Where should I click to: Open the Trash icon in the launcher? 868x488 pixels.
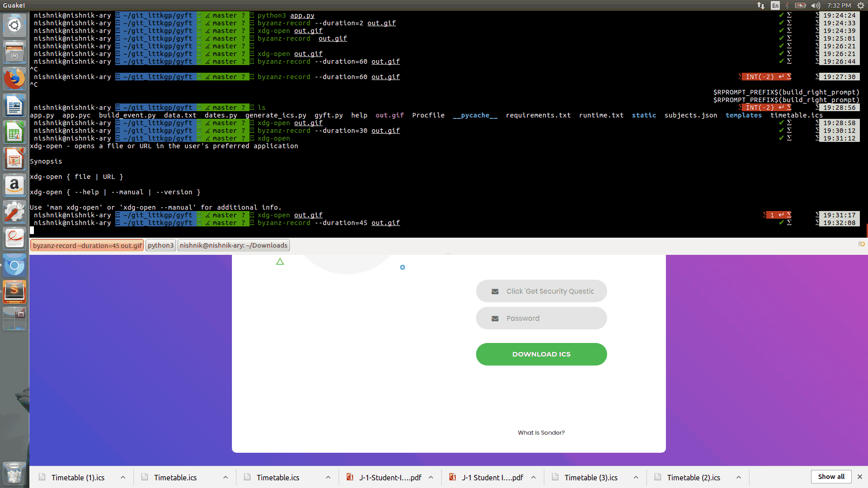pyautogui.click(x=14, y=473)
